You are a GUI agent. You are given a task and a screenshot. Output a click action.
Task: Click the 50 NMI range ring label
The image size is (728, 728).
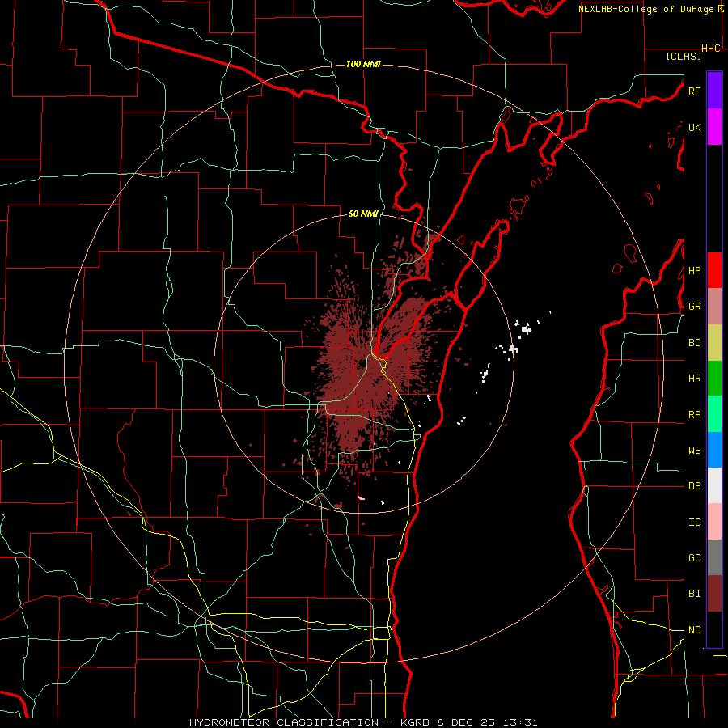(363, 214)
